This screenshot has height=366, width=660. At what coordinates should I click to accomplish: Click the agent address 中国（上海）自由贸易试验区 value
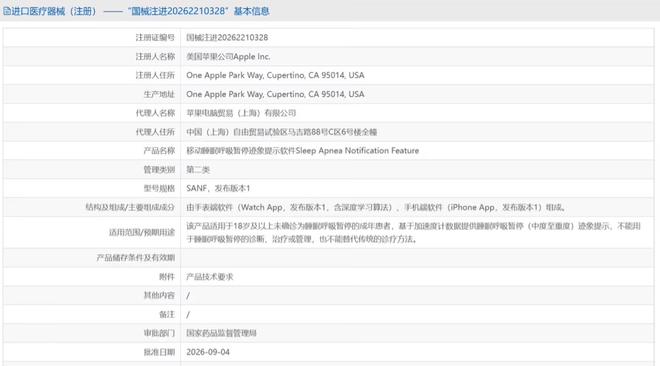click(x=282, y=132)
